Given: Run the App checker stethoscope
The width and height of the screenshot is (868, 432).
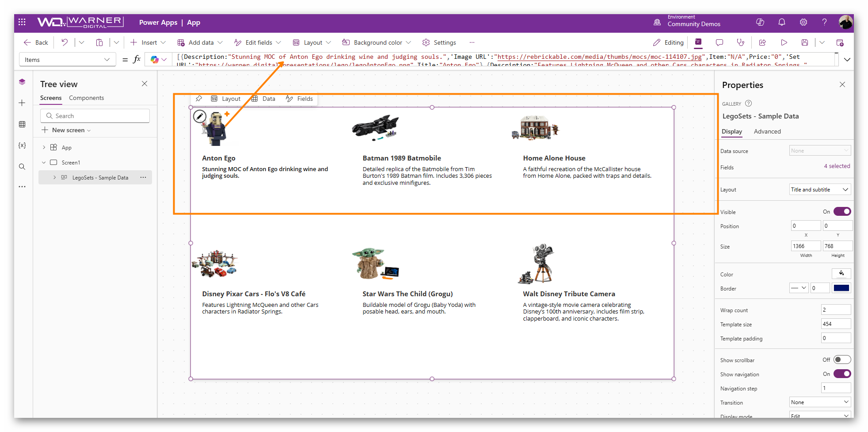Looking at the screenshot, I should tap(741, 42).
